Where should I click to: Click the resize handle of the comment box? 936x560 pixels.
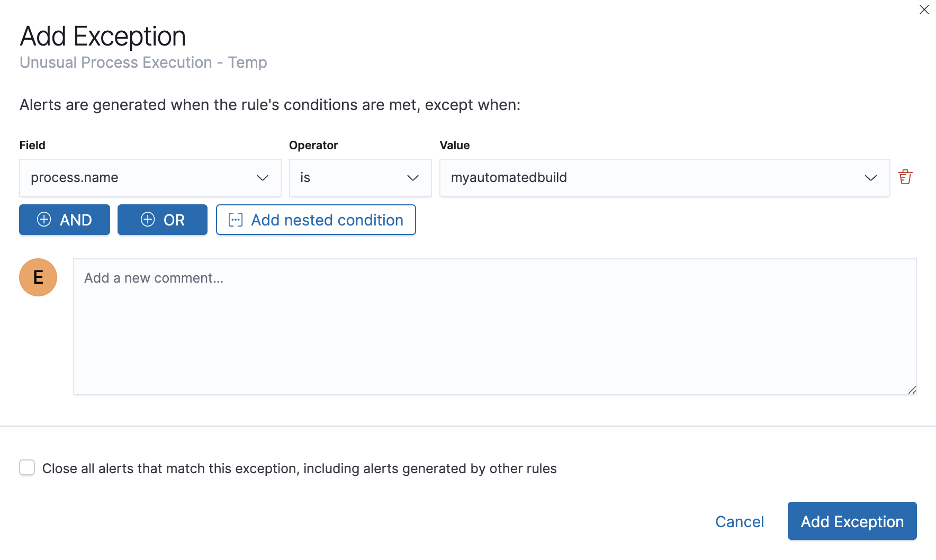913,391
